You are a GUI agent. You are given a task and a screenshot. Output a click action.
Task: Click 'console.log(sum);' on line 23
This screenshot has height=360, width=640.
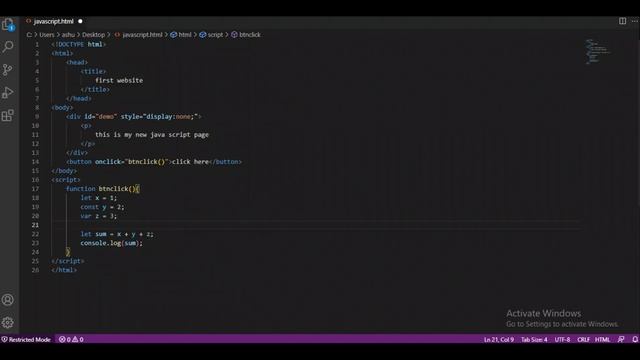(111, 243)
